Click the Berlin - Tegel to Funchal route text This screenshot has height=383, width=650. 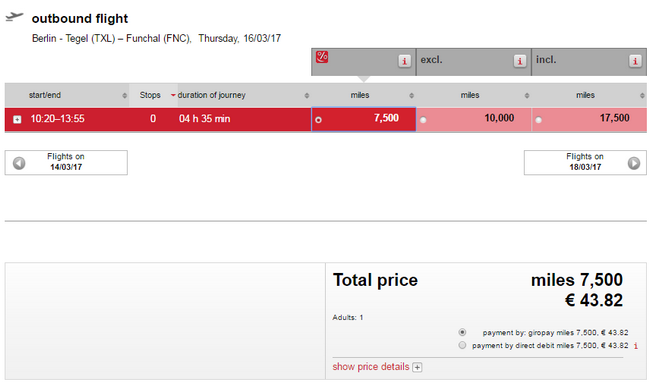[112, 39]
